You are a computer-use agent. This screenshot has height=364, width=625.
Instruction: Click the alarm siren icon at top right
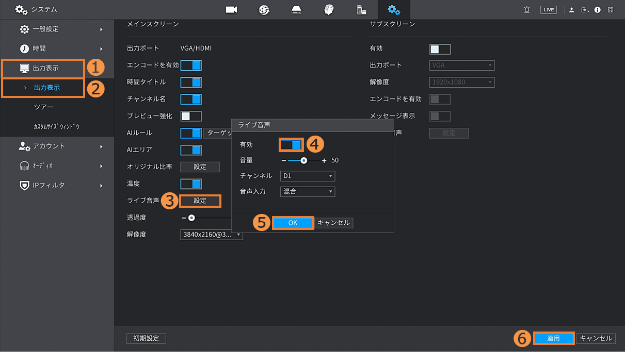coord(527,10)
